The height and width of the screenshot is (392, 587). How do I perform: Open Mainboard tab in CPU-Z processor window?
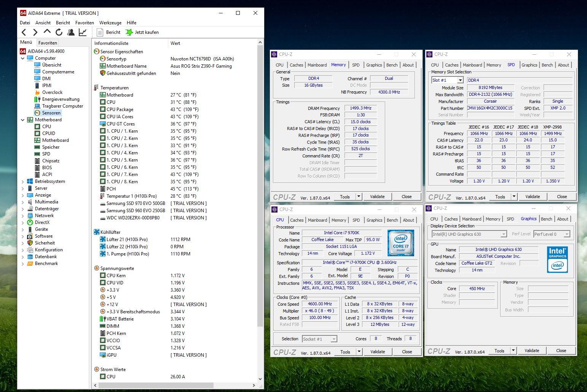317,220
